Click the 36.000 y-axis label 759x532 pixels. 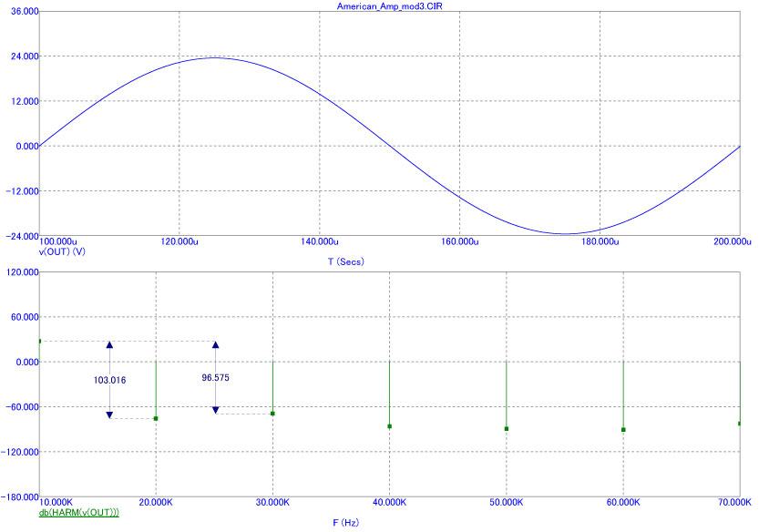coord(25,11)
